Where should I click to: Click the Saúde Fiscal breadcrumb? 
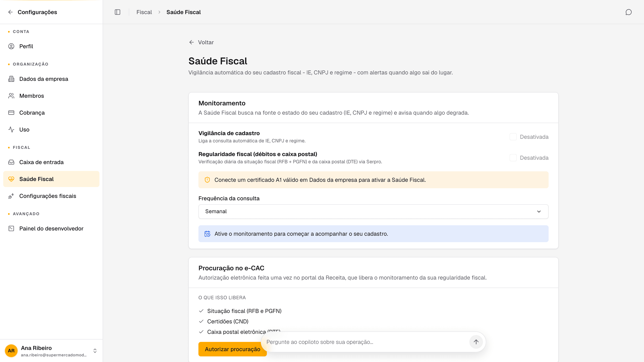click(184, 12)
